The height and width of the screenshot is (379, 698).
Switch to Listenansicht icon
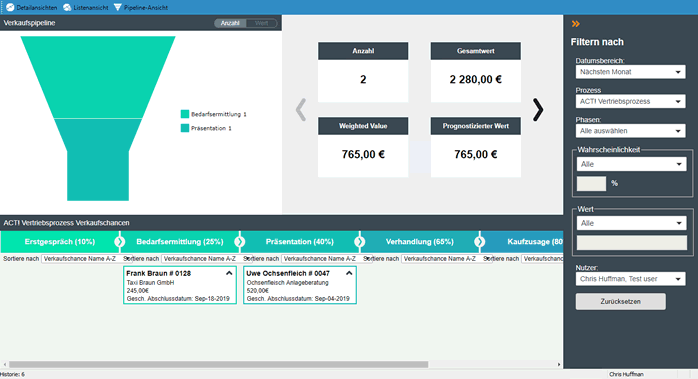pyautogui.click(x=67, y=8)
